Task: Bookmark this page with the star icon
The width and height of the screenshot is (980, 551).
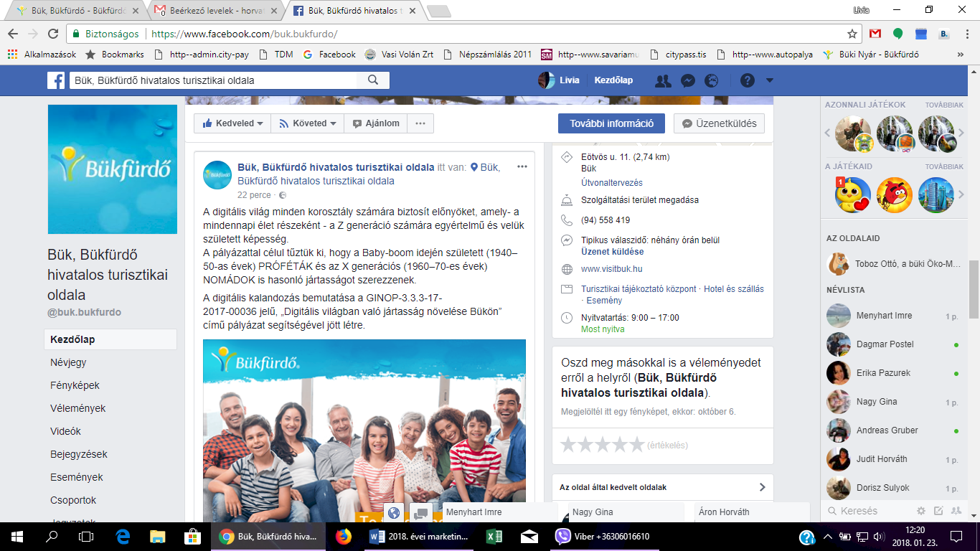Action: (x=852, y=34)
